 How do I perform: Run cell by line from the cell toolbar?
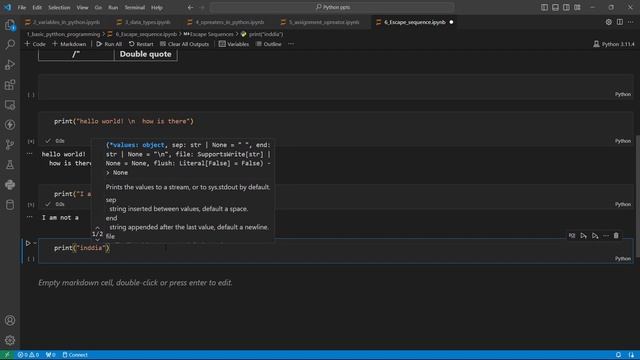pos(572,236)
